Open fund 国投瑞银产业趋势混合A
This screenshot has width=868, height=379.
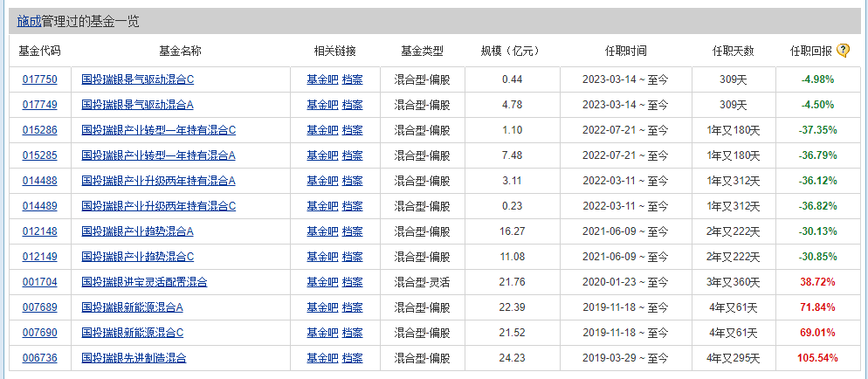(137, 231)
